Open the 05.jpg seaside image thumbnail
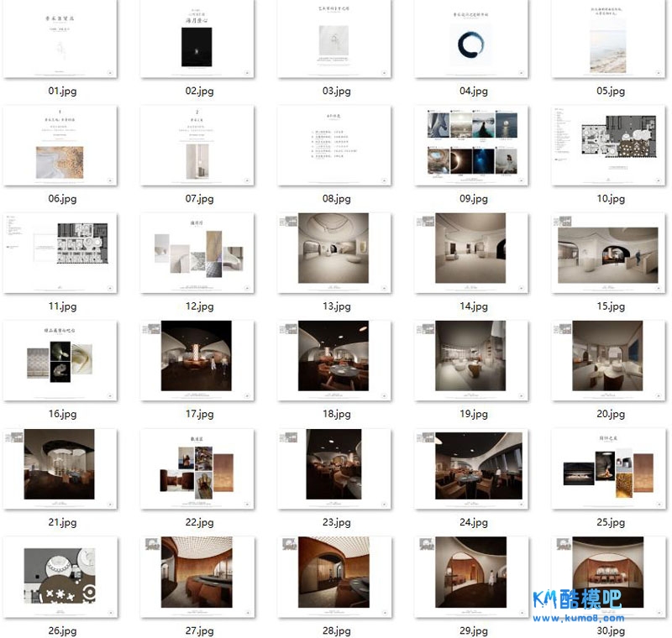672x638 pixels. tap(608, 39)
